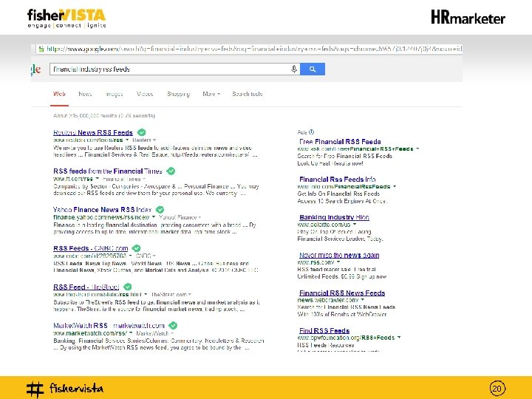532x399 pixels.
Task: Open Banking Industry Blog ad
Action: pyautogui.click(x=334, y=217)
